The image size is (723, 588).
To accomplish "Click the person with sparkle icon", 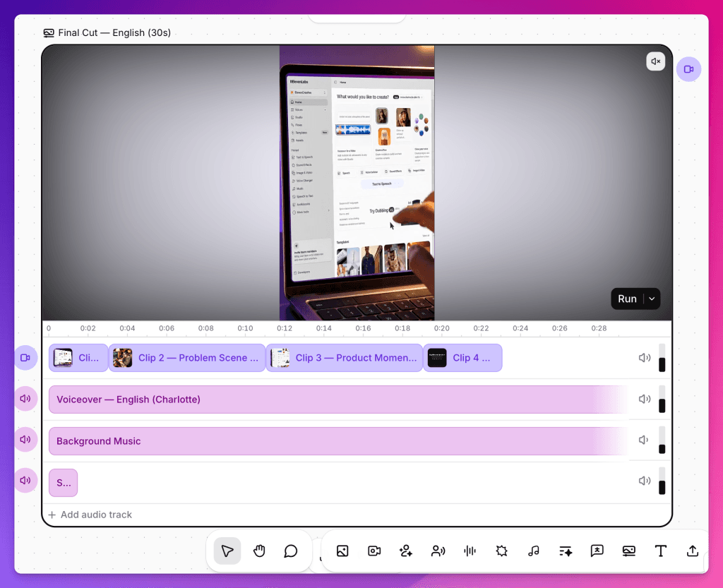I will (x=406, y=551).
